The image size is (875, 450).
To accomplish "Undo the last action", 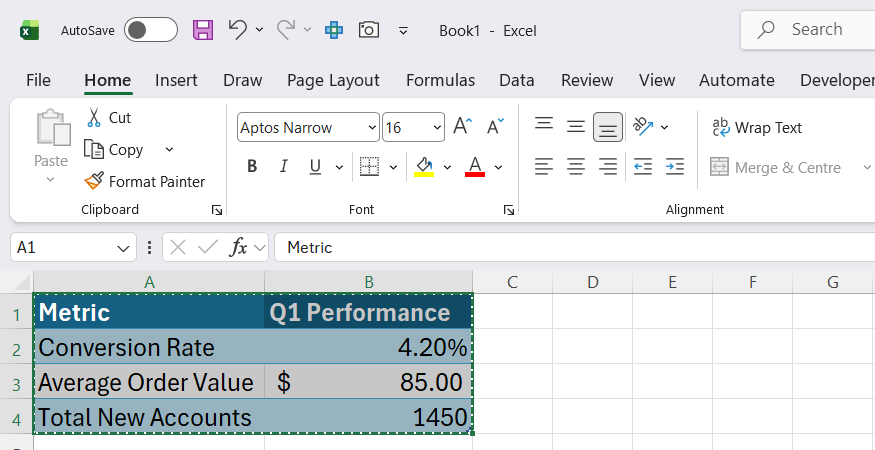I will pyautogui.click(x=238, y=29).
